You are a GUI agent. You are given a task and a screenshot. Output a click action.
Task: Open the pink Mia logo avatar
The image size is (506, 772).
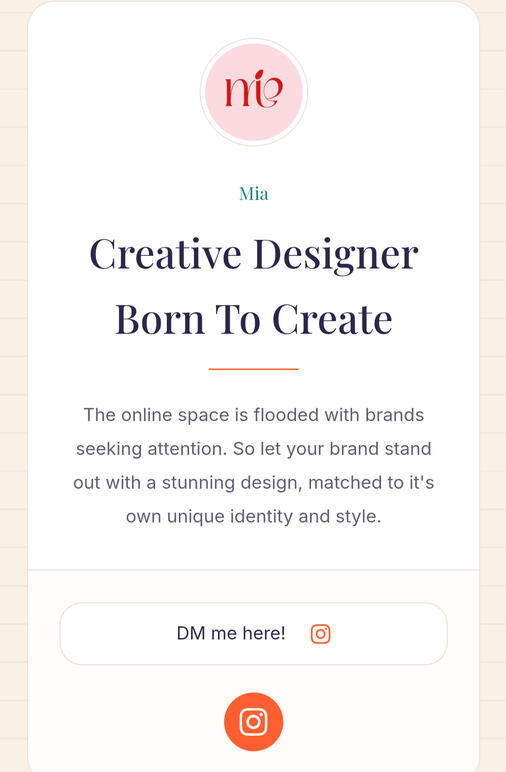point(253,92)
